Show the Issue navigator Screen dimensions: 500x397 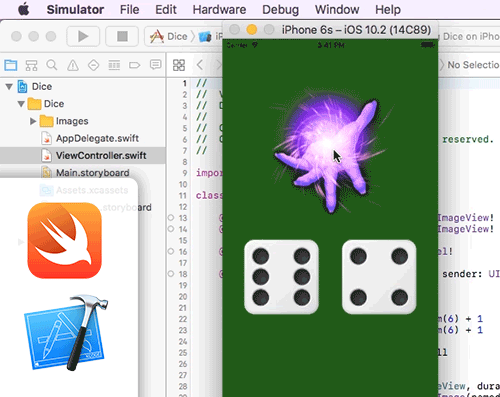(73, 65)
